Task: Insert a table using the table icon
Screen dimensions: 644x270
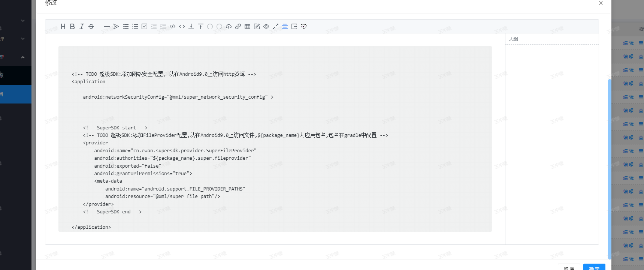Action: tap(247, 27)
